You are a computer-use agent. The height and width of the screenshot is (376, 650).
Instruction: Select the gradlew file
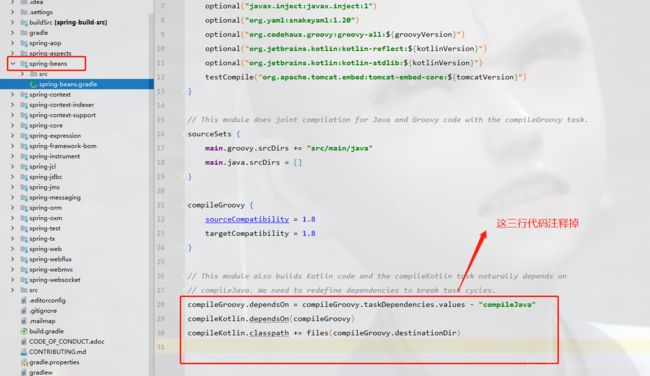(41, 372)
